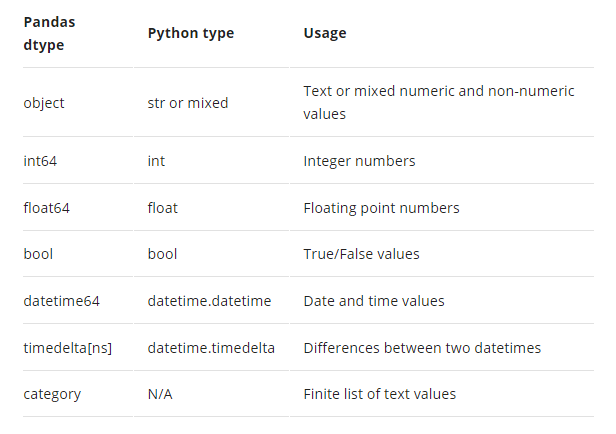
Task: Click the timedelta[ns] dtype cell
Action: coord(68,348)
